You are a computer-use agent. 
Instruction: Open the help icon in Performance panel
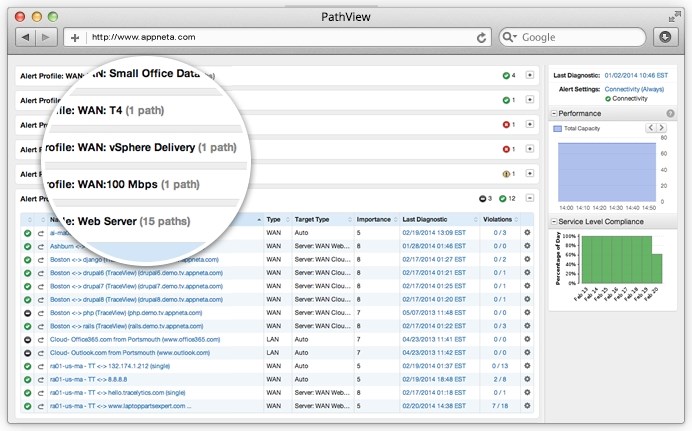point(670,114)
